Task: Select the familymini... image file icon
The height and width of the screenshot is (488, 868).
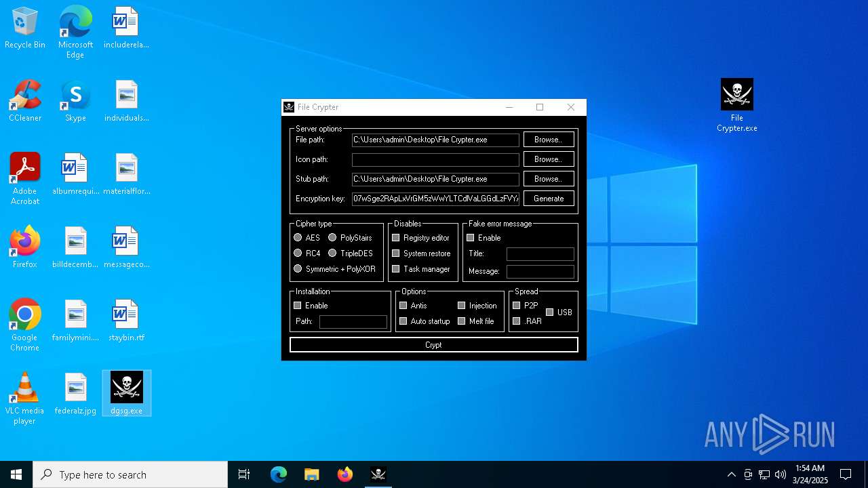Action: 75,321
